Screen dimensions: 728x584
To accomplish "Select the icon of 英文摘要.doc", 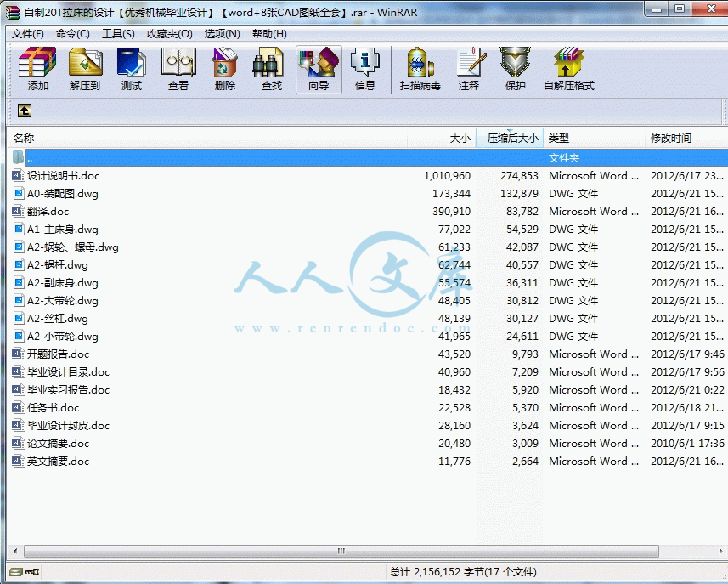I will click(x=18, y=462).
